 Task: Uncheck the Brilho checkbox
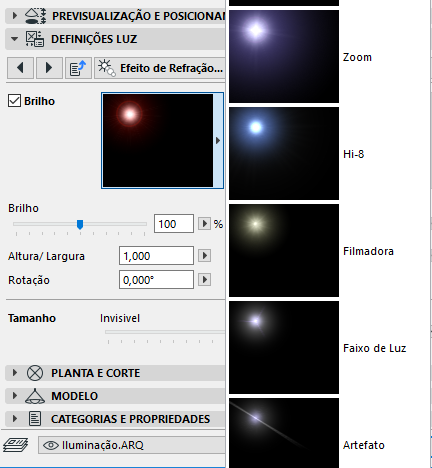(x=14, y=101)
